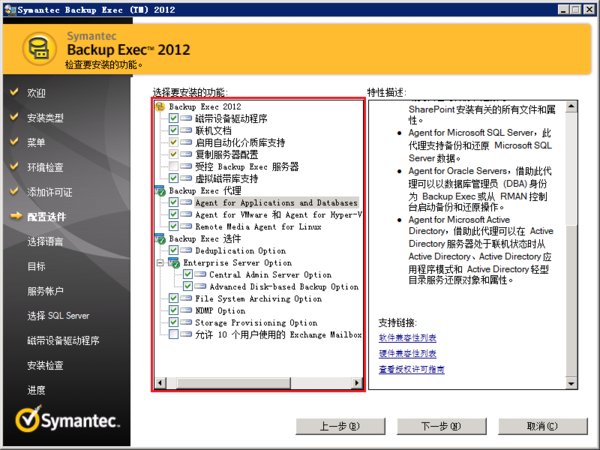600x450 pixels.
Task: Check the 受控 Backup Exec 服务器 checkbox
Action: [x=173, y=166]
